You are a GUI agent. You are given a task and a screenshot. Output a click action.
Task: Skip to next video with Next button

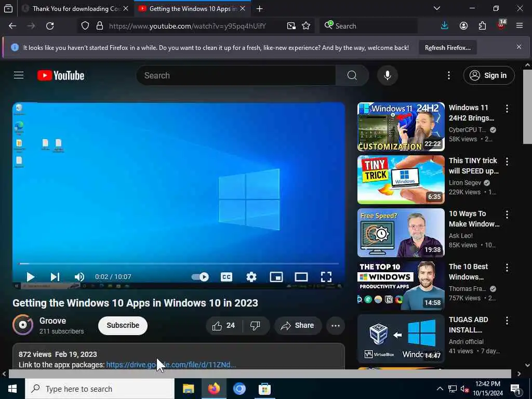[x=55, y=277]
